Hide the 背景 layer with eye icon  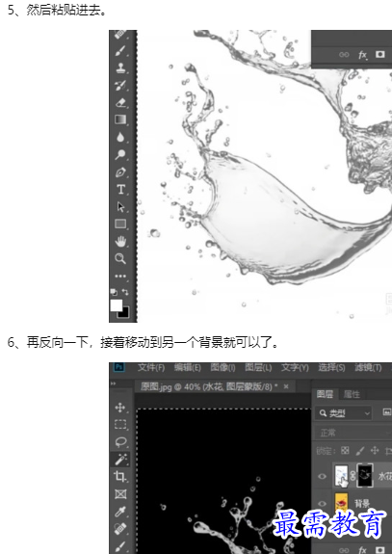point(322,504)
